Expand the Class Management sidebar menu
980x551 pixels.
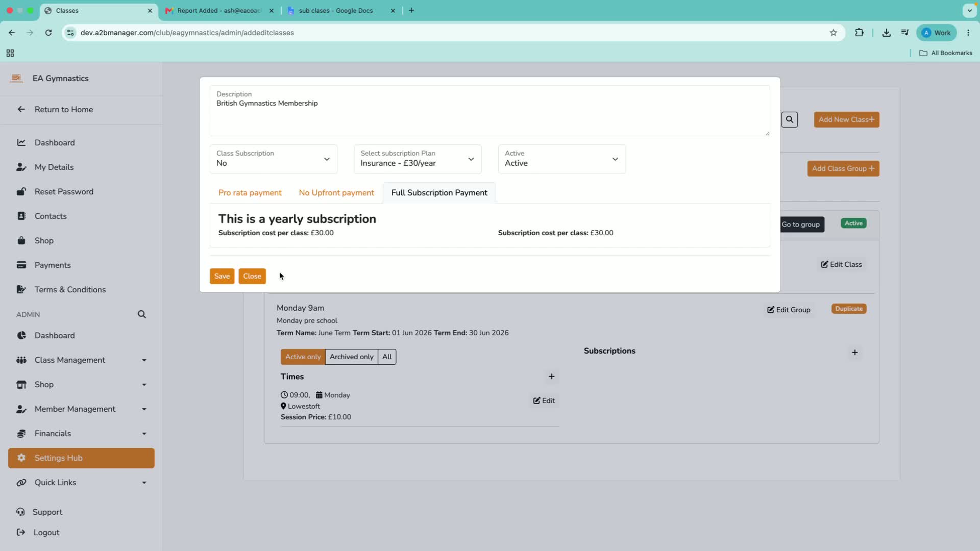(x=81, y=360)
